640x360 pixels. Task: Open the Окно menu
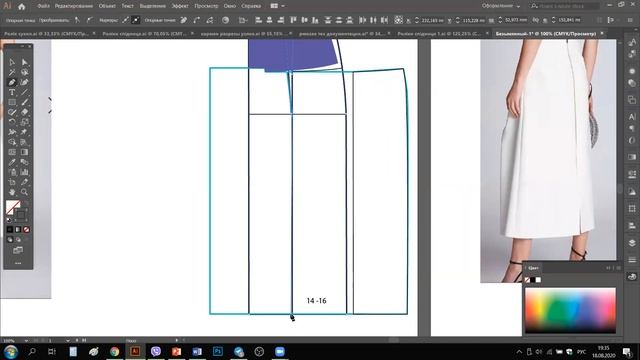tap(229, 6)
